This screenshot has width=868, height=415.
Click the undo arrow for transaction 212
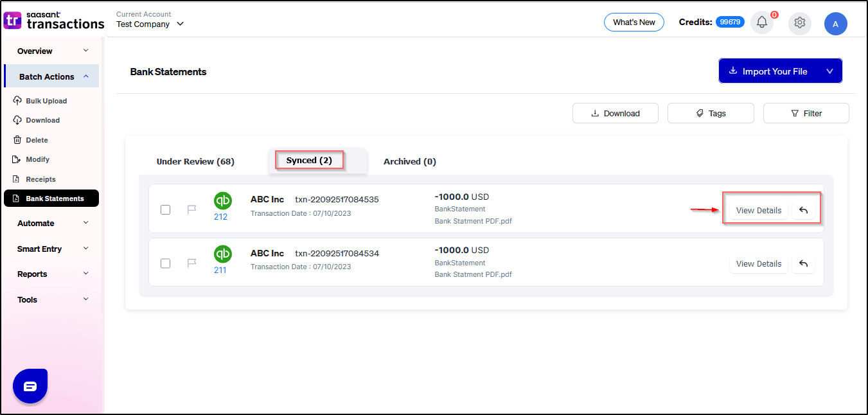coord(803,210)
